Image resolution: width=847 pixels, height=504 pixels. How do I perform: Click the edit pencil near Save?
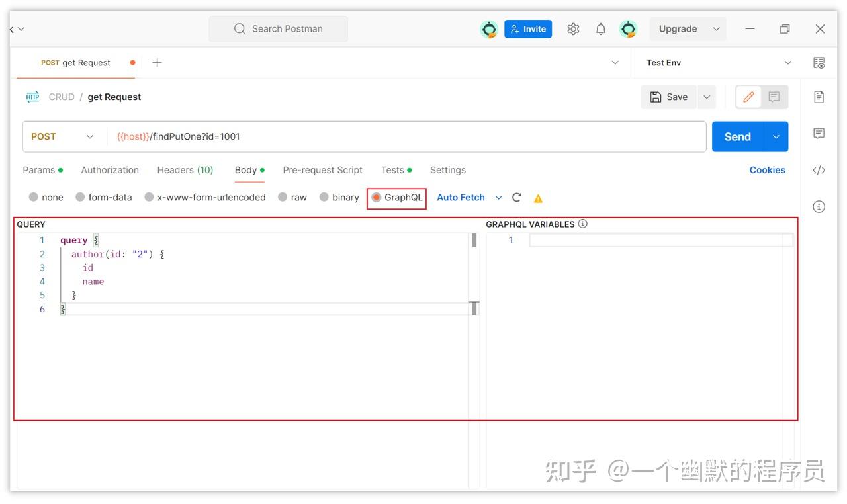(748, 96)
